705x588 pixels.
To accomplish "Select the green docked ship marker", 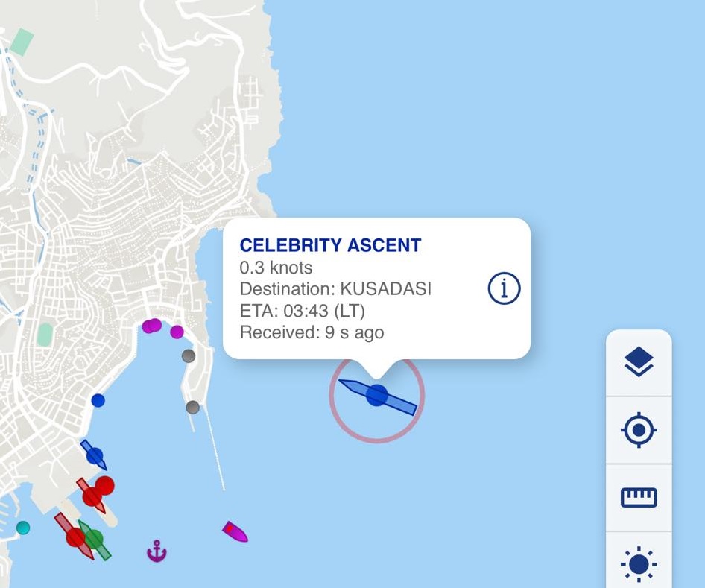I will coord(95,538).
